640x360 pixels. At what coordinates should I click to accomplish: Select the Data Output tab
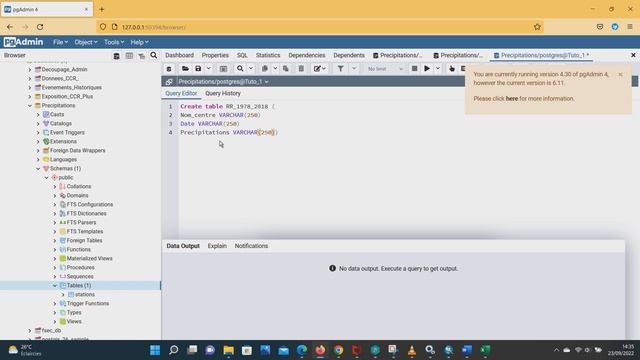183,246
